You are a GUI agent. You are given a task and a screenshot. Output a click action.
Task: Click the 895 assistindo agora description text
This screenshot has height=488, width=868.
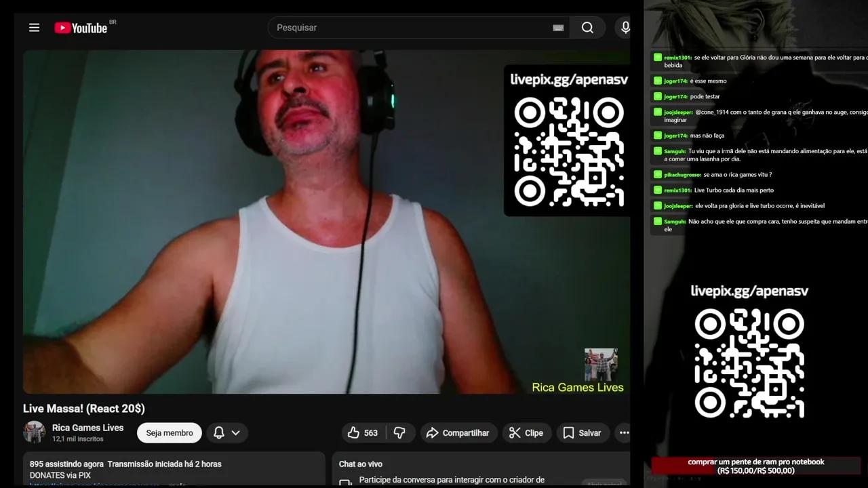tap(125, 464)
